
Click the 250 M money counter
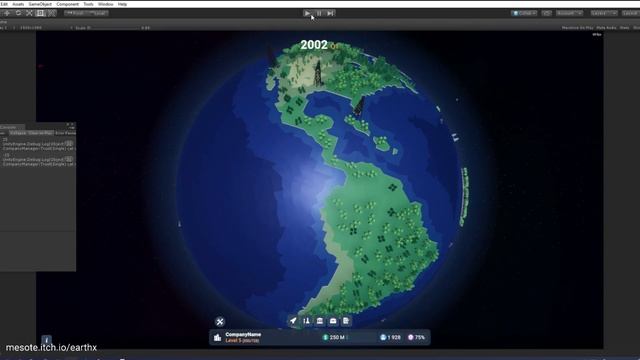point(337,338)
